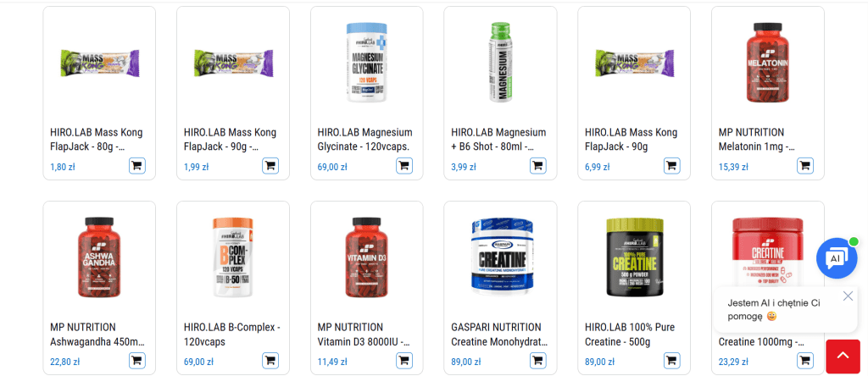Add the 1,99 zł Mass Kong FlapJack to cart

(x=270, y=166)
